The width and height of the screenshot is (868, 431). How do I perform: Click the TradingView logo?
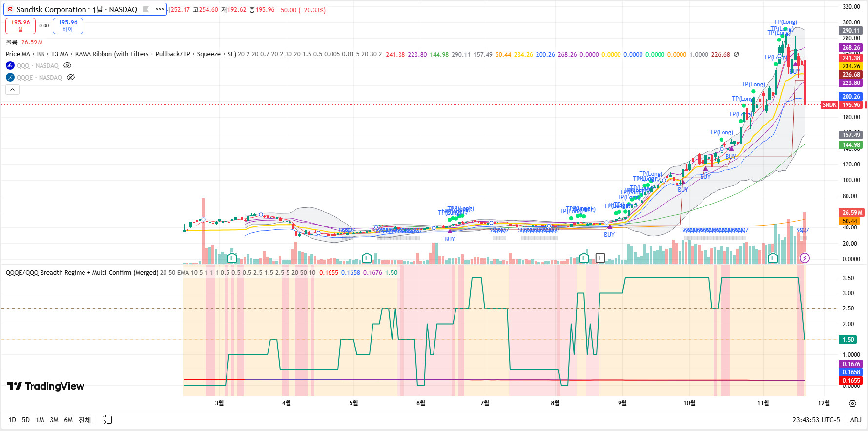coord(46,386)
